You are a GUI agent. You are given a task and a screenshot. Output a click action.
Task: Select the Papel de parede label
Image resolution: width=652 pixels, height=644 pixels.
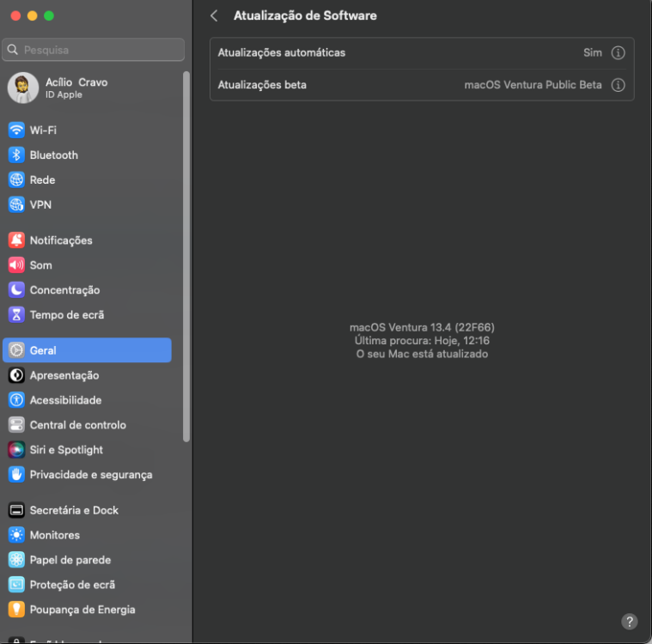[70, 560]
